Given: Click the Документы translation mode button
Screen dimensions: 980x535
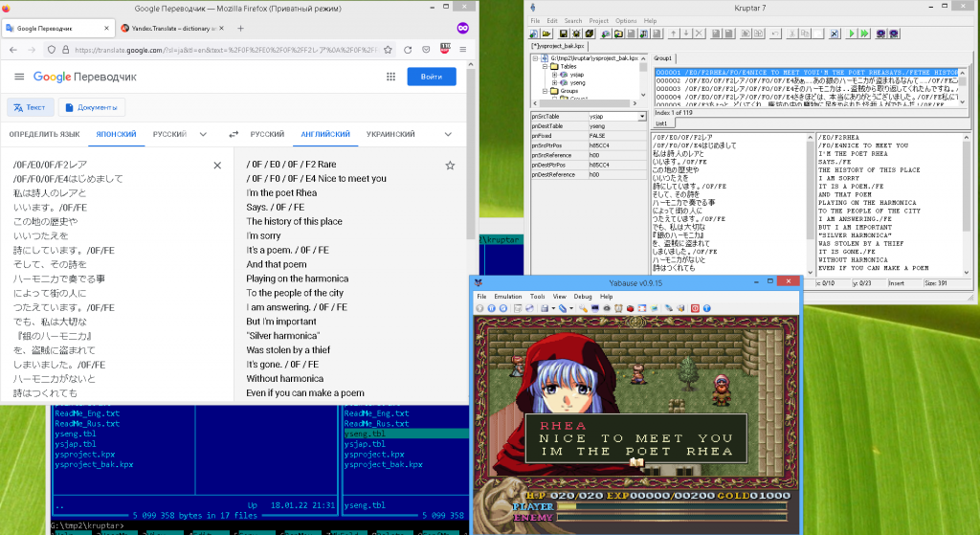Looking at the screenshot, I should [91, 107].
